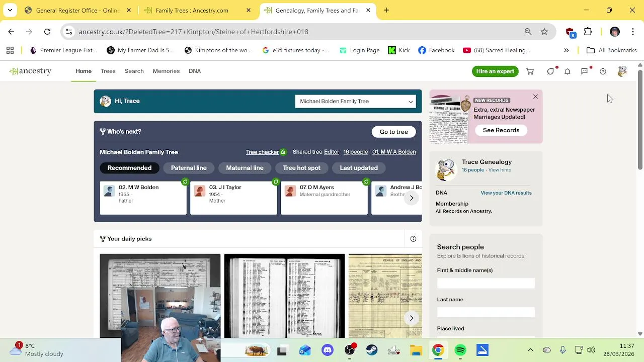Open the All Bookmarks folder

click(612, 50)
